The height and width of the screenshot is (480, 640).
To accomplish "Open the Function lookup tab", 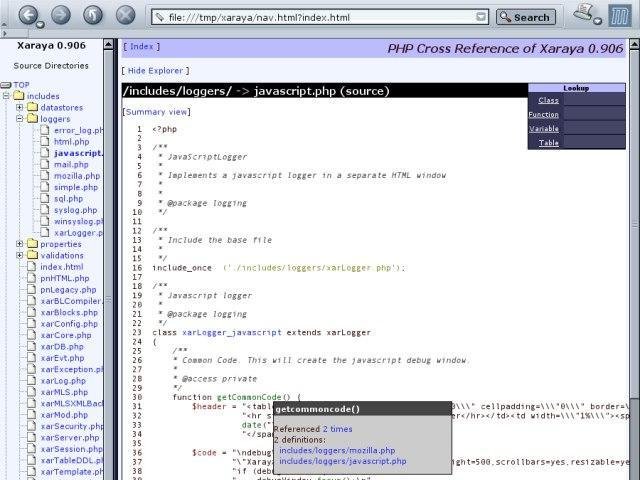I will click(x=544, y=115).
